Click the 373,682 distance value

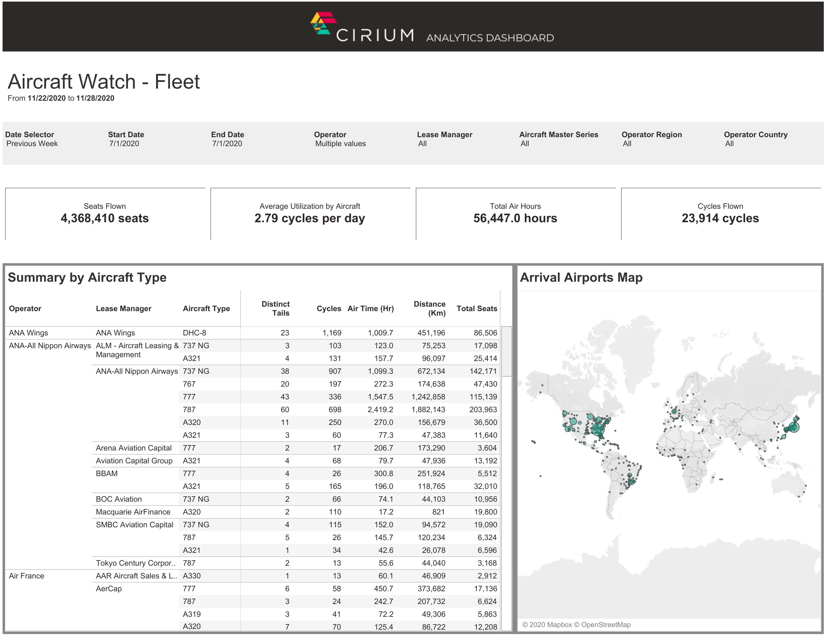[x=431, y=589]
